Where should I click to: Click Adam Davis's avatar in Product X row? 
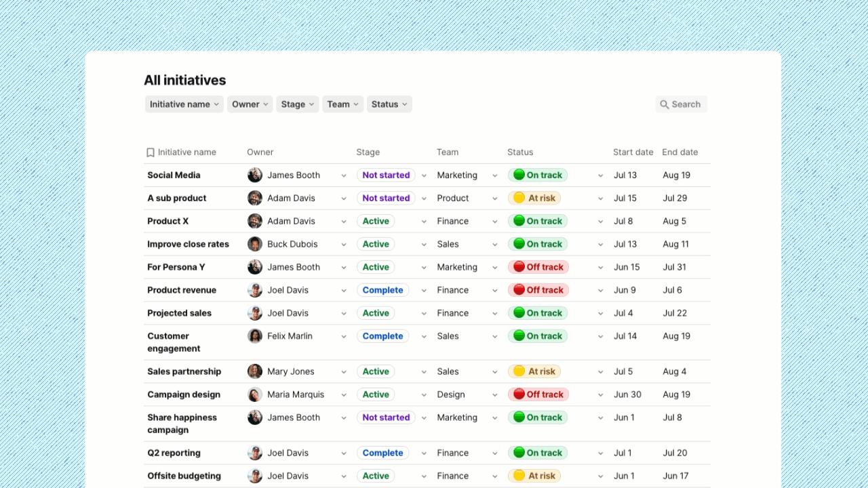(255, 221)
